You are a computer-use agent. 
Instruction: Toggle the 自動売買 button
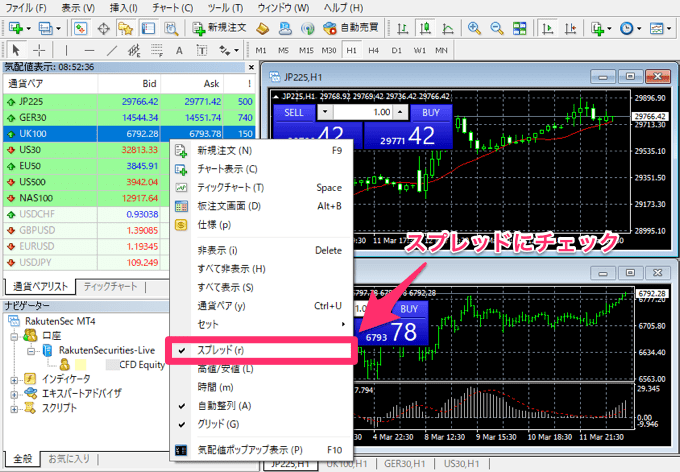(351, 28)
